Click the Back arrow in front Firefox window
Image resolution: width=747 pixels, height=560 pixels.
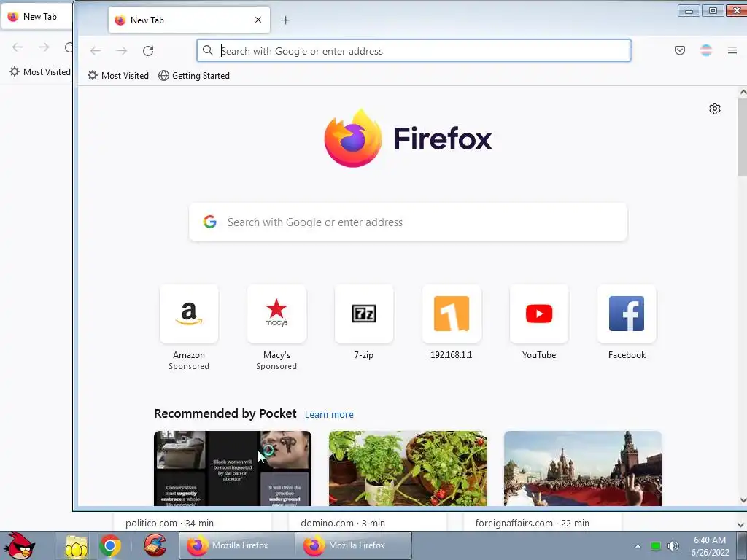[x=96, y=51]
